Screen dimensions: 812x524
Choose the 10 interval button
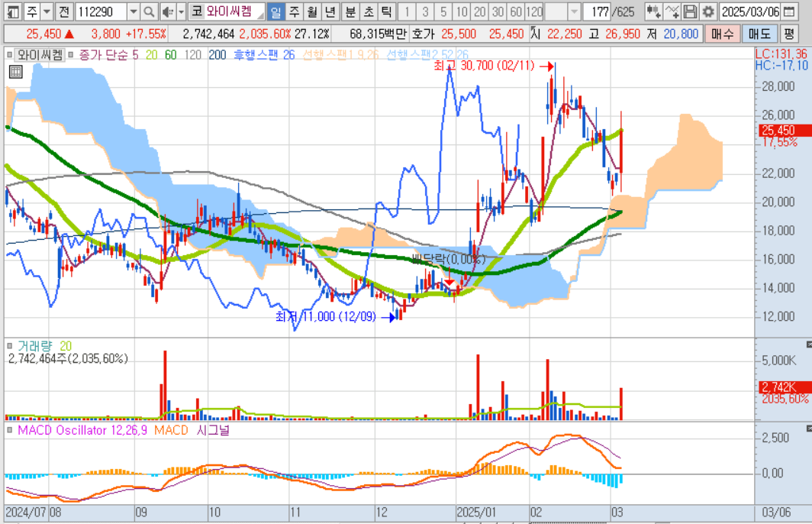coord(462,11)
